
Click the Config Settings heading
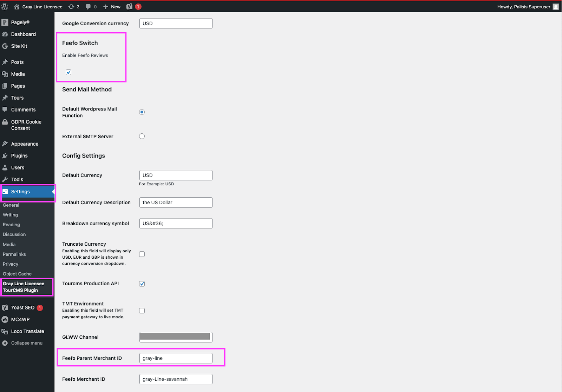point(84,156)
